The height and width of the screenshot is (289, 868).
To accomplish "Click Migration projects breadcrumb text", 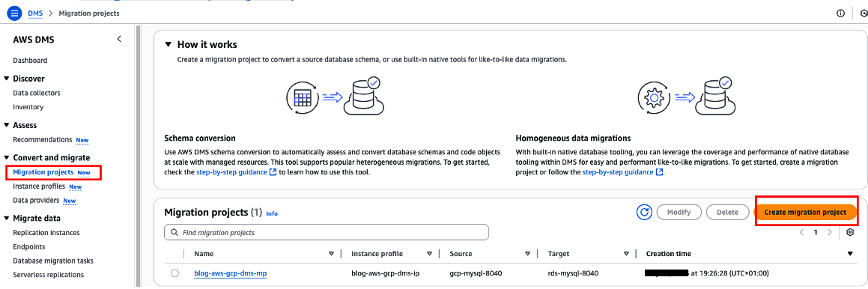I will click(x=89, y=13).
